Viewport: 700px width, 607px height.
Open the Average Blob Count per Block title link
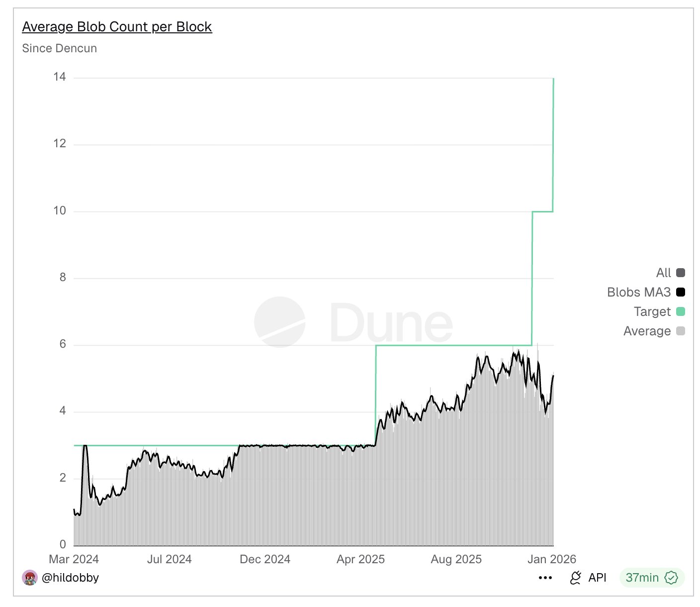(x=117, y=27)
